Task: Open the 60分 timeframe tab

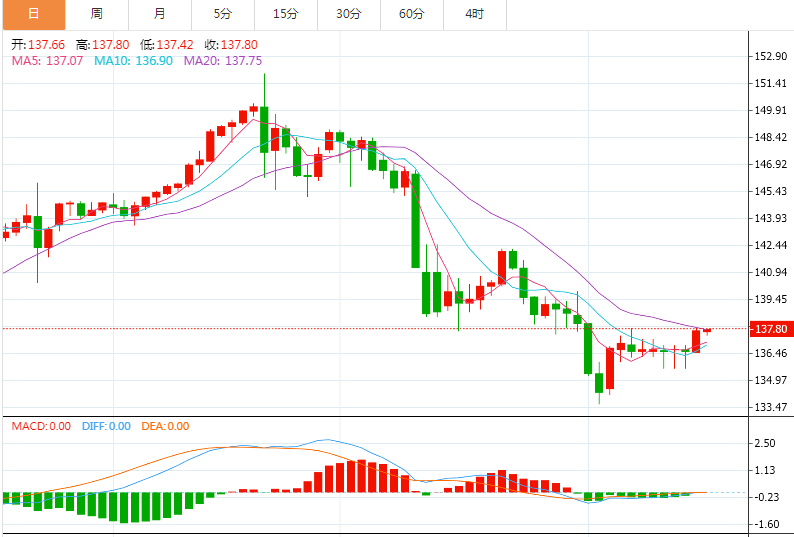Action: (x=412, y=14)
